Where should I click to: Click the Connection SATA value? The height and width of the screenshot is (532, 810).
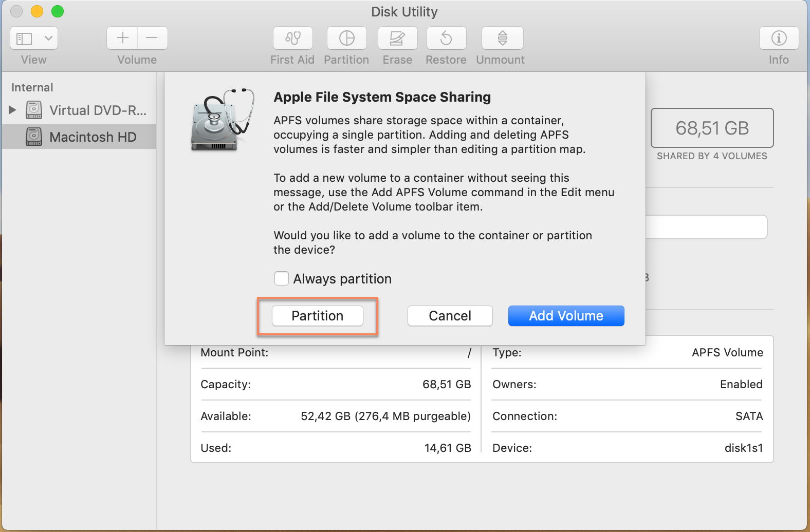point(749,416)
